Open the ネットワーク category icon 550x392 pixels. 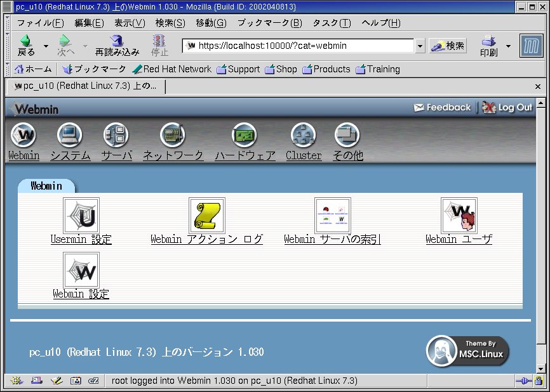tap(173, 135)
